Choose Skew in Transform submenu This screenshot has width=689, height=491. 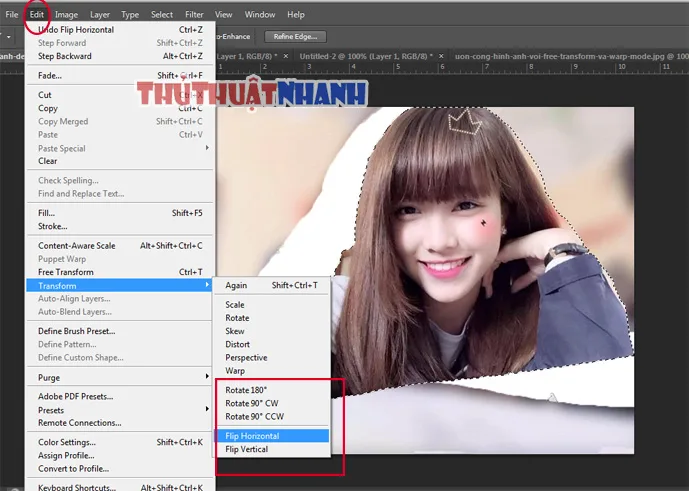pos(272,331)
